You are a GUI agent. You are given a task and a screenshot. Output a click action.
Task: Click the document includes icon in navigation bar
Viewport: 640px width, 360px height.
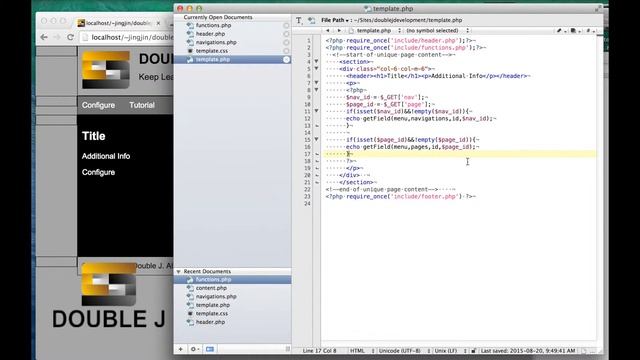tap(575, 31)
